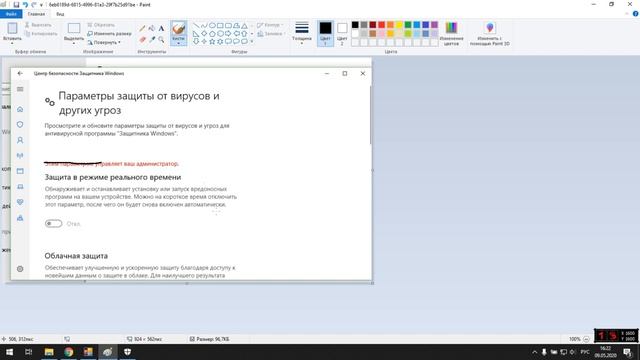Screen dimensions: 640x360
Task: Expand the shapes gallery More arrow
Action: (x=252, y=41)
